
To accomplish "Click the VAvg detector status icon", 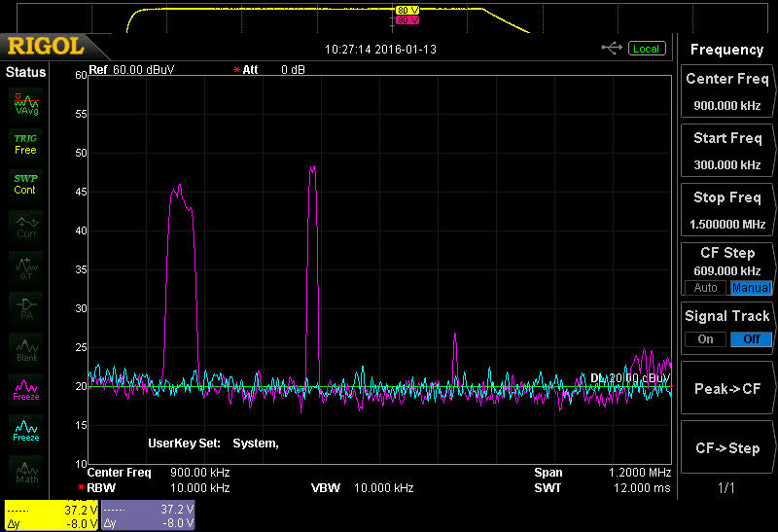I will (x=26, y=102).
